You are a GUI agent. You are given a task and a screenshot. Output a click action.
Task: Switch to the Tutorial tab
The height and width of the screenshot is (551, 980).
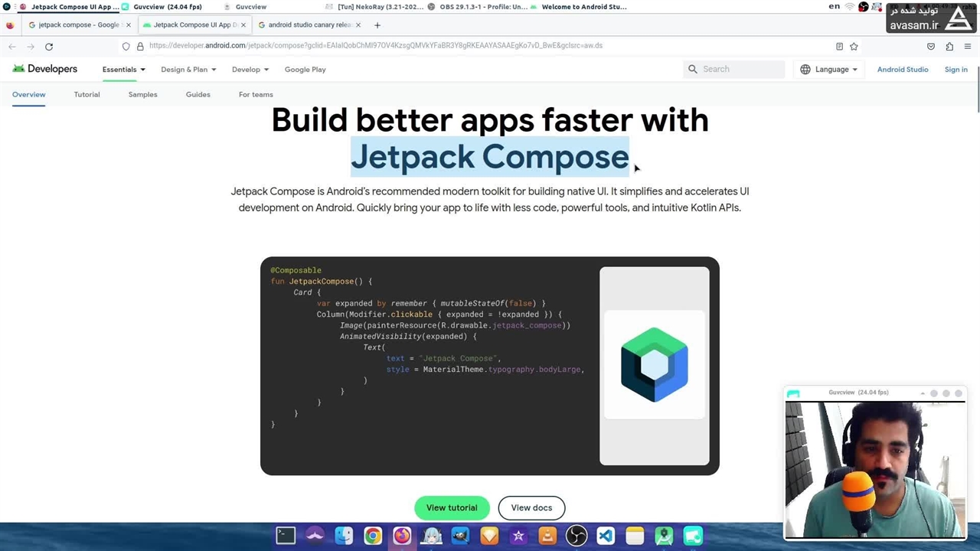click(x=87, y=95)
